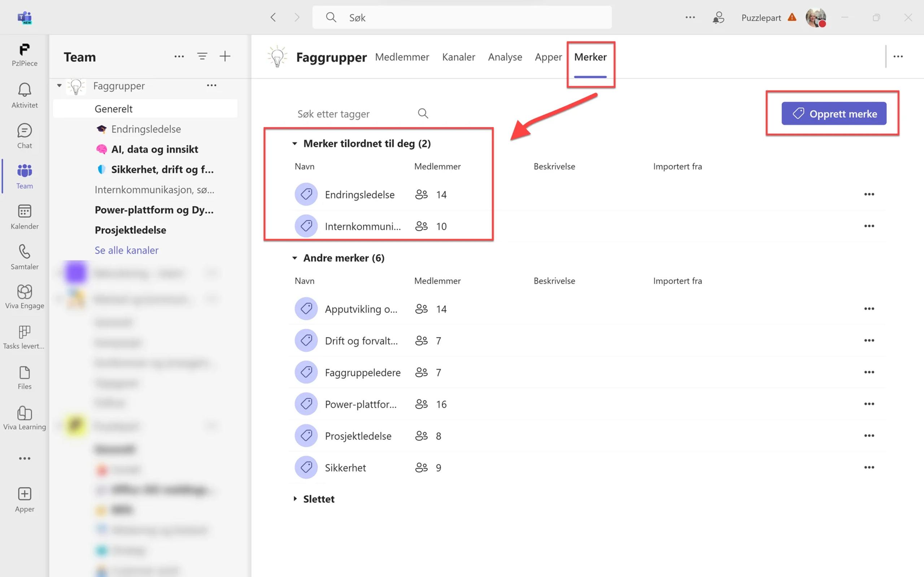The width and height of the screenshot is (924, 577).
Task: Click the Opprett merke button
Action: (x=833, y=113)
